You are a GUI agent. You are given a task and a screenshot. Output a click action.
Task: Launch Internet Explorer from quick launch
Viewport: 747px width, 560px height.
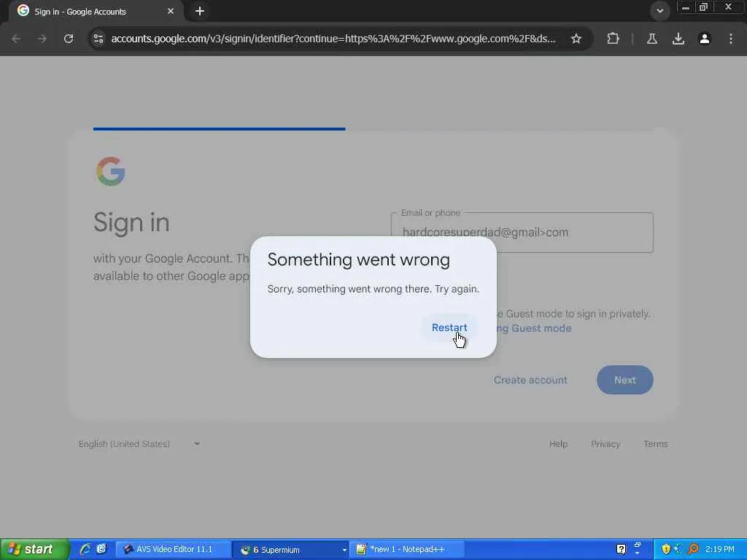[x=85, y=550]
